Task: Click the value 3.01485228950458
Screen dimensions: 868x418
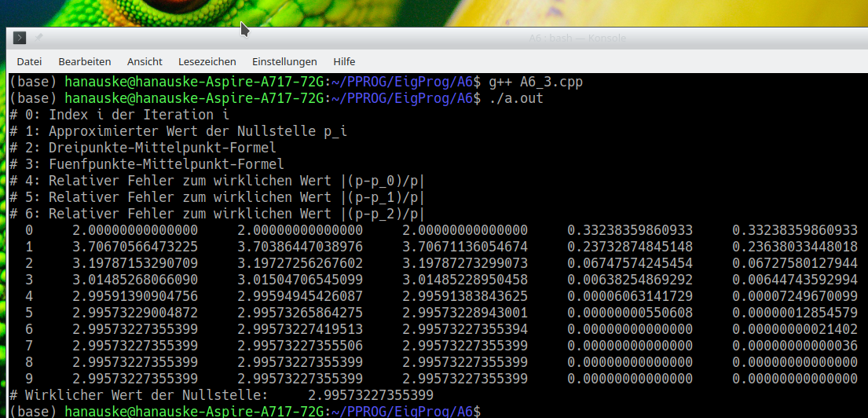Action: [465, 280]
